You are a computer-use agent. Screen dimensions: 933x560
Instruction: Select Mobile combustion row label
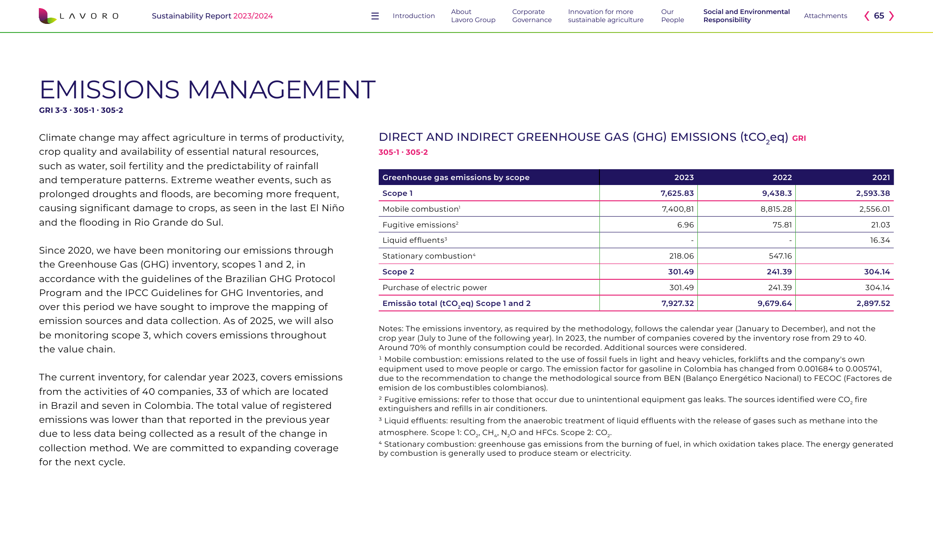[x=421, y=209]
